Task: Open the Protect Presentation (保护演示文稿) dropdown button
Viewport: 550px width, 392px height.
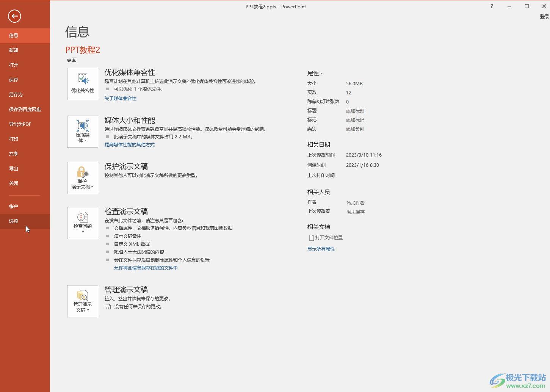Action: 83,178
